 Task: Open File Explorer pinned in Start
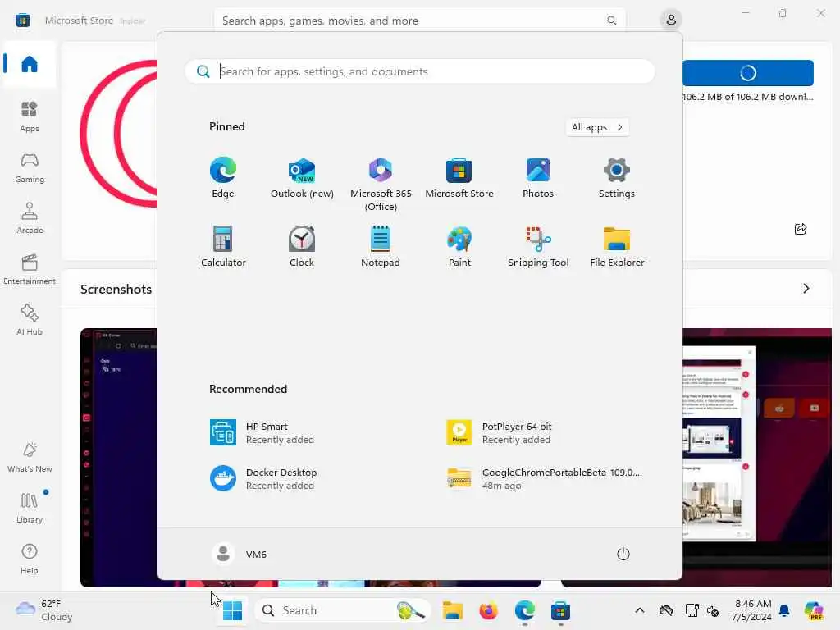(x=617, y=247)
